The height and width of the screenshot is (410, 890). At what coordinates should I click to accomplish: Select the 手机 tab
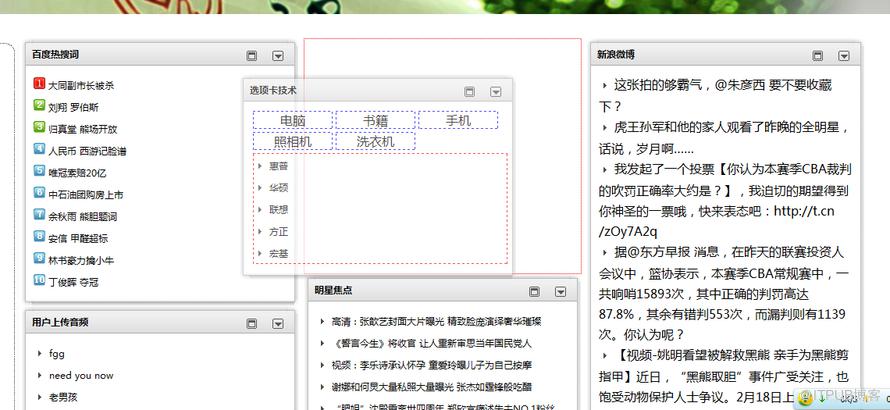[458, 120]
